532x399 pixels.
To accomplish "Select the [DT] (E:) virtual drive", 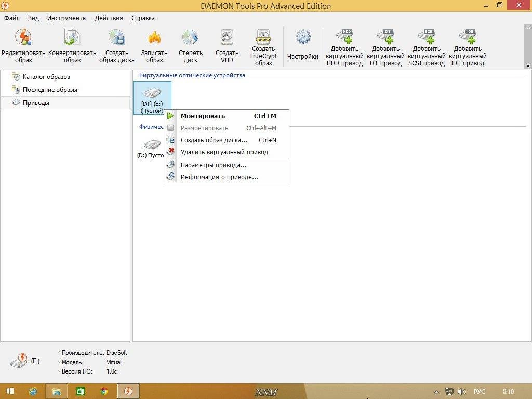I will [x=152, y=98].
